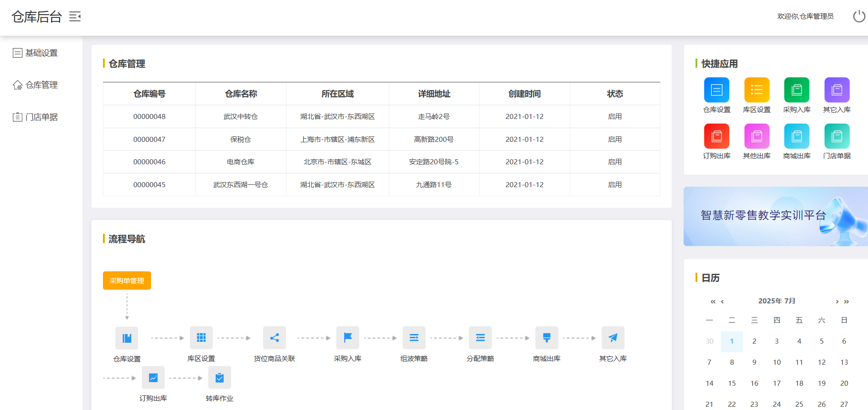The image size is (868, 410).
Task: Open the calendar year 2025年 selector
Action: click(770, 301)
